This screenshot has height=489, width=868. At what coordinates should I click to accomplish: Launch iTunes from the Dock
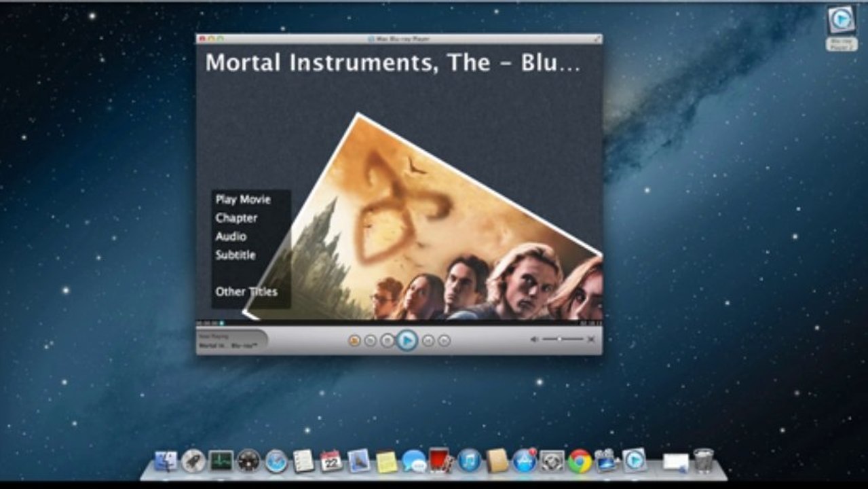click(469, 460)
